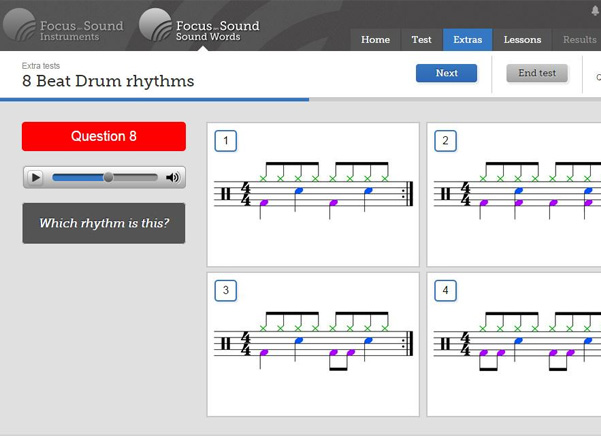Select rhythm notation in card 4
Image resolution: width=601 pixels, height=436 pixels.
pos(517,341)
